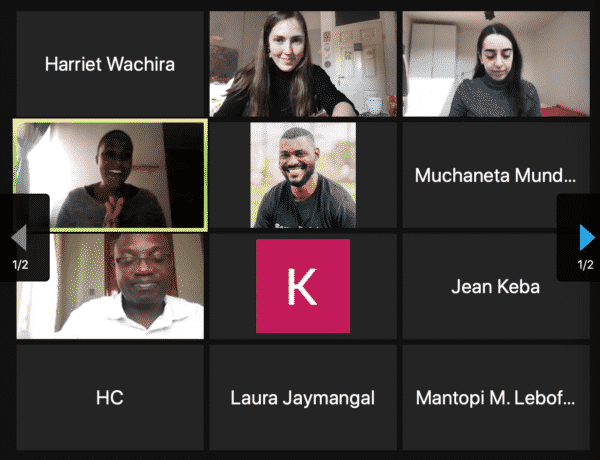Click the letter K on pink avatar
The width and height of the screenshot is (600, 460).
click(x=302, y=286)
